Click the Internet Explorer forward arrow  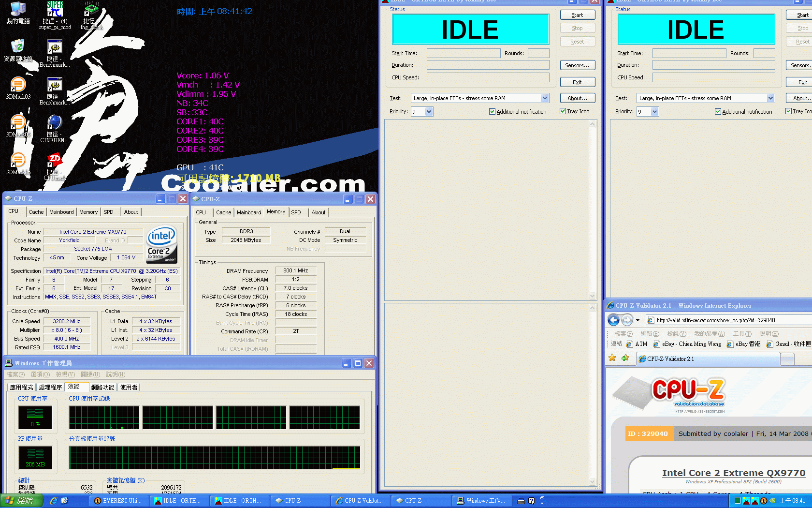[x=627, y=320]
